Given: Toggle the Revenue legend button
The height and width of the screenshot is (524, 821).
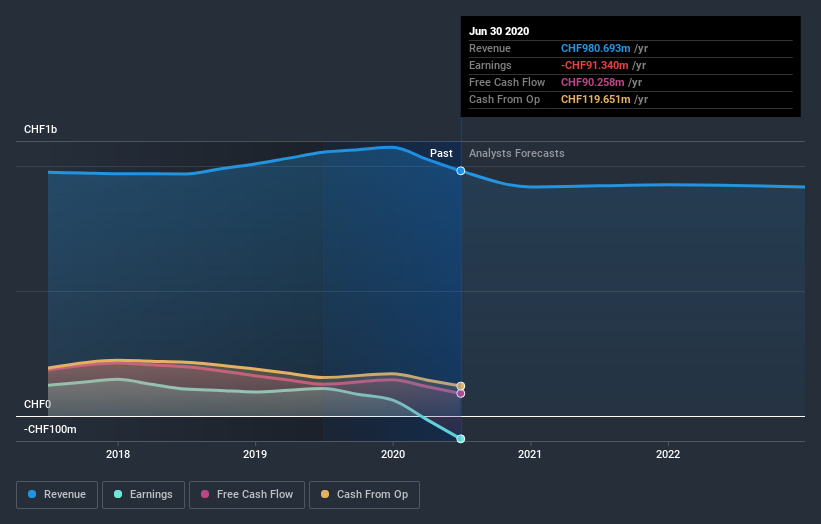Looking at the screenshot, I should (x=57, y=495).
